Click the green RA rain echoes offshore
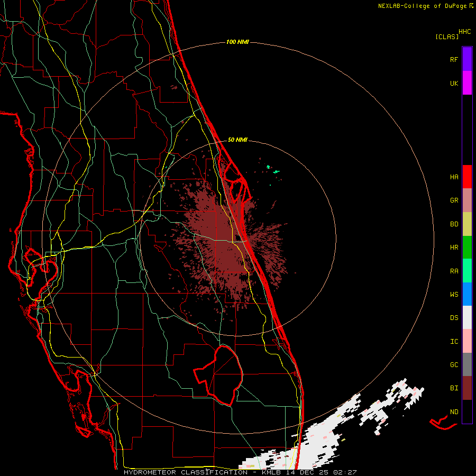The height and width of the screenshot is (476, 476). click(273, 170)
